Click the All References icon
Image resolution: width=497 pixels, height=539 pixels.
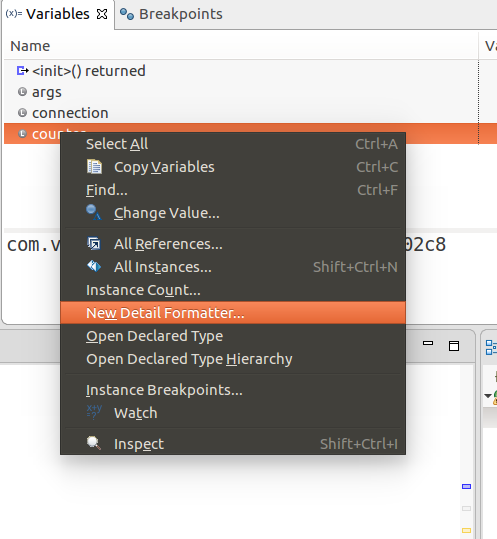[94, 244]
